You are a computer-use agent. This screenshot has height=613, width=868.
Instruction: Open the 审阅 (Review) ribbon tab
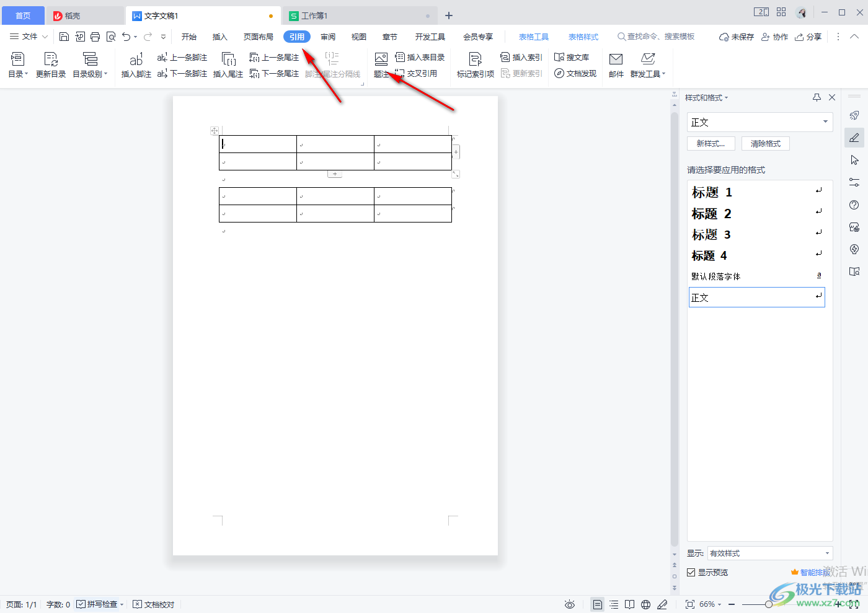point(328,37)
